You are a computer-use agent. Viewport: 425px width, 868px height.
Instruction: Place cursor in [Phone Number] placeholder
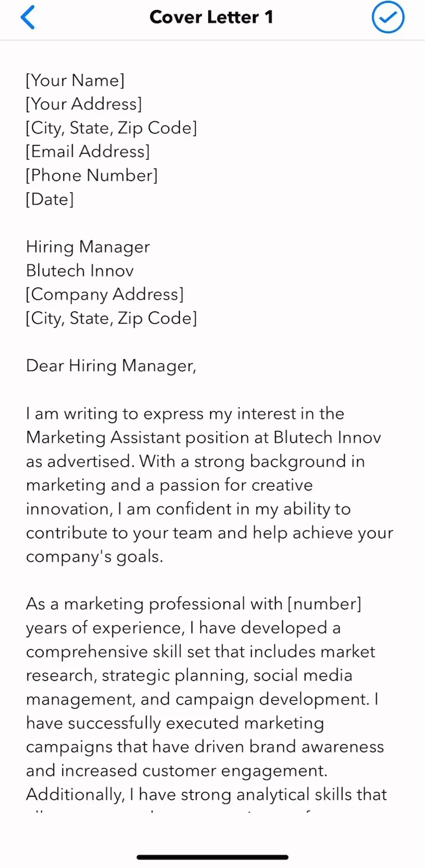click(x=92, y=175)
